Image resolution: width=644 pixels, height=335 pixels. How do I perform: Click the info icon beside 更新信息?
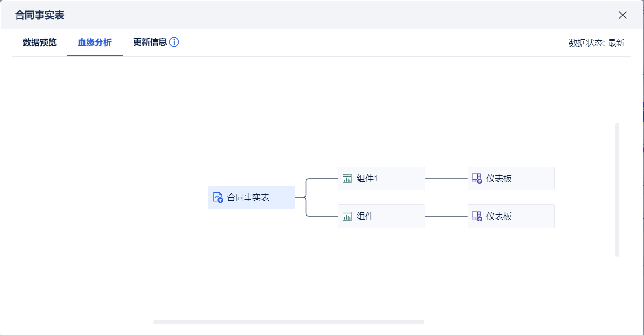[174, 42]
